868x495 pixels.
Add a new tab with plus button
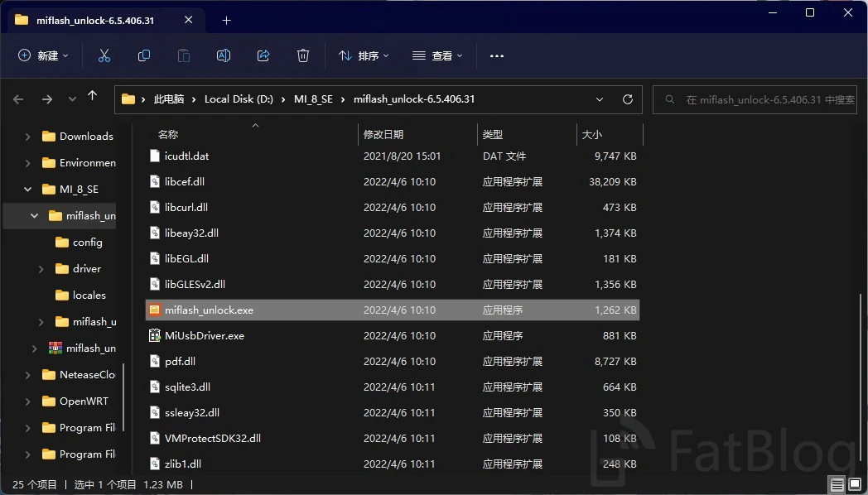[x=226, y=21]
